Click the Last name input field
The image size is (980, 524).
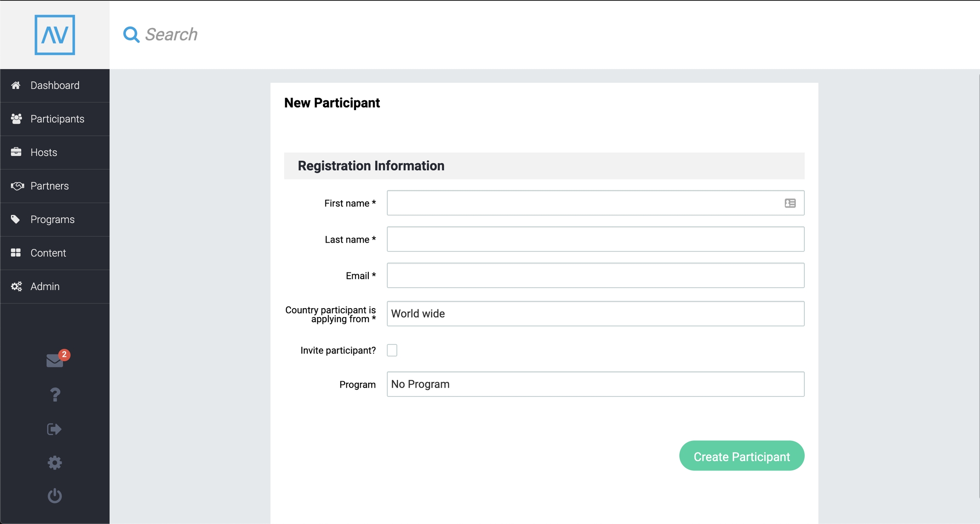[595, 239]
